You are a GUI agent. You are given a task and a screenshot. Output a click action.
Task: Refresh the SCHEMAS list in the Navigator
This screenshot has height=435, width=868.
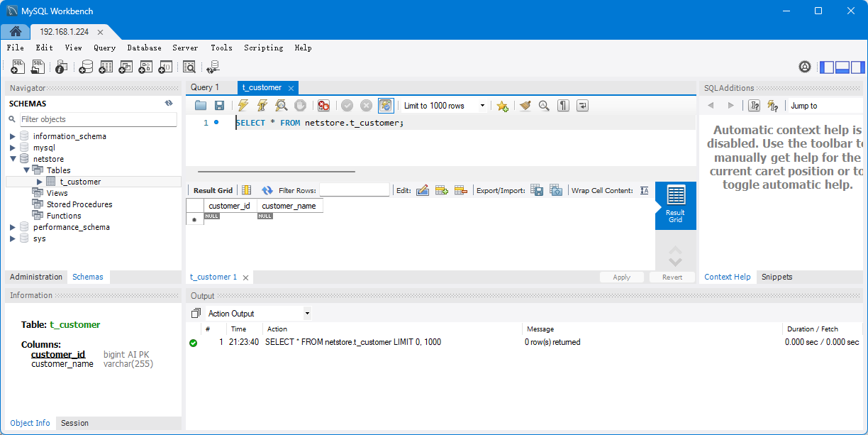point(169,104)
